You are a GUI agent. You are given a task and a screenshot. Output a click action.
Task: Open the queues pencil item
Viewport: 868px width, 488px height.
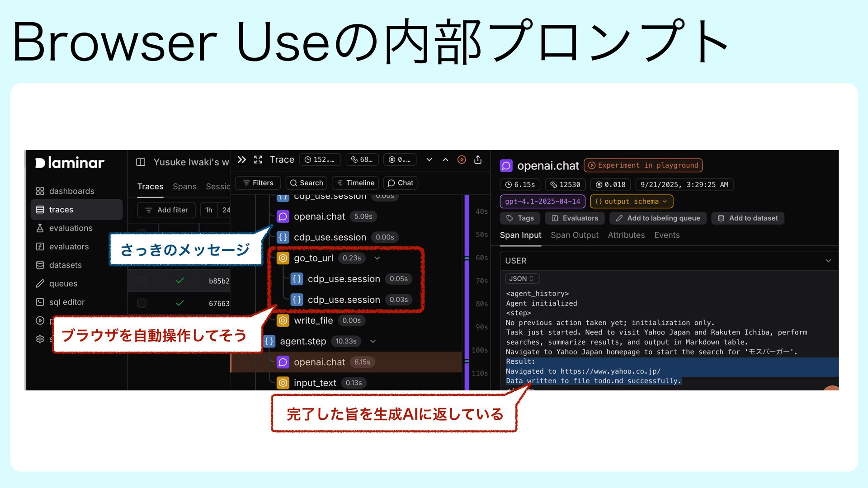pyautogui.click(x=57, y=284)
